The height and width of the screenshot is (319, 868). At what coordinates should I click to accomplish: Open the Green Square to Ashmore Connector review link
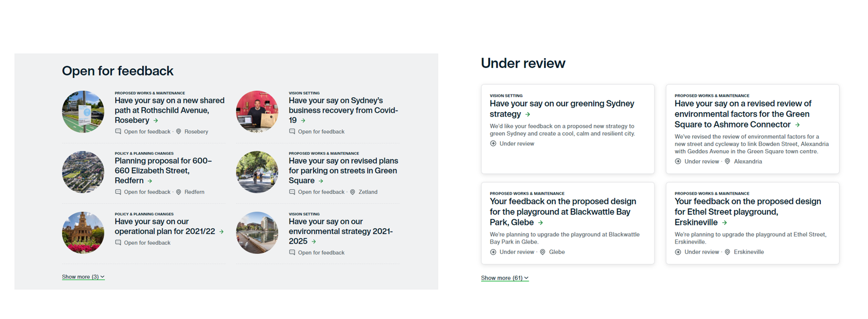pyautogui.click(x=743, y=114)
